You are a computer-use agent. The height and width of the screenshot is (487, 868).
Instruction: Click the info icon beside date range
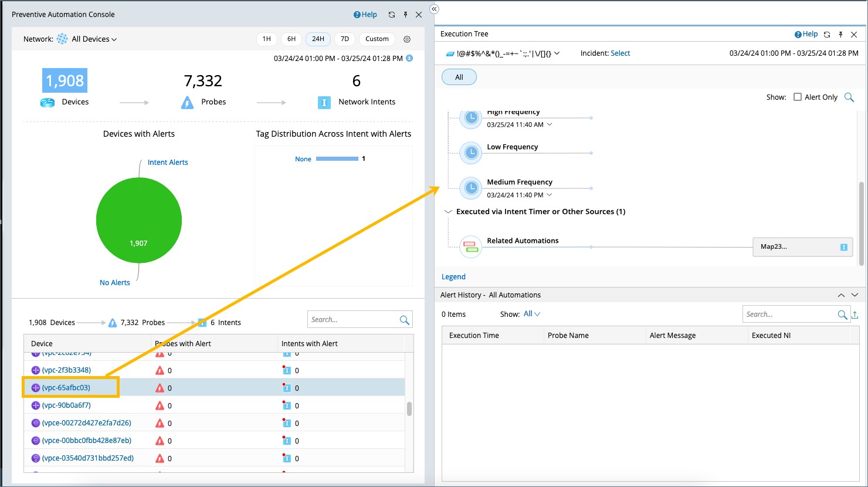point(409,58)
